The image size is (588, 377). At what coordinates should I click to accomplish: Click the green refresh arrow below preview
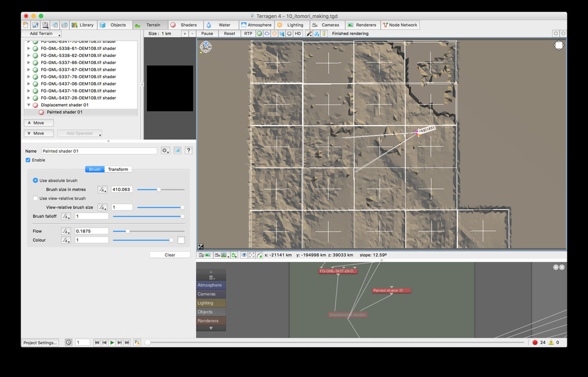233,255
